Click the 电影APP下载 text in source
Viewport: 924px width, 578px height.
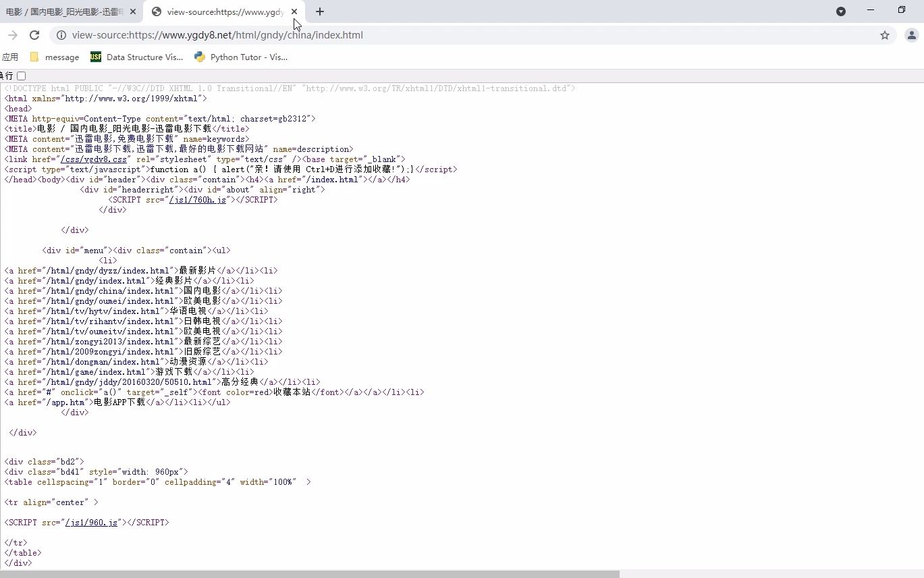tap(119, 402)
